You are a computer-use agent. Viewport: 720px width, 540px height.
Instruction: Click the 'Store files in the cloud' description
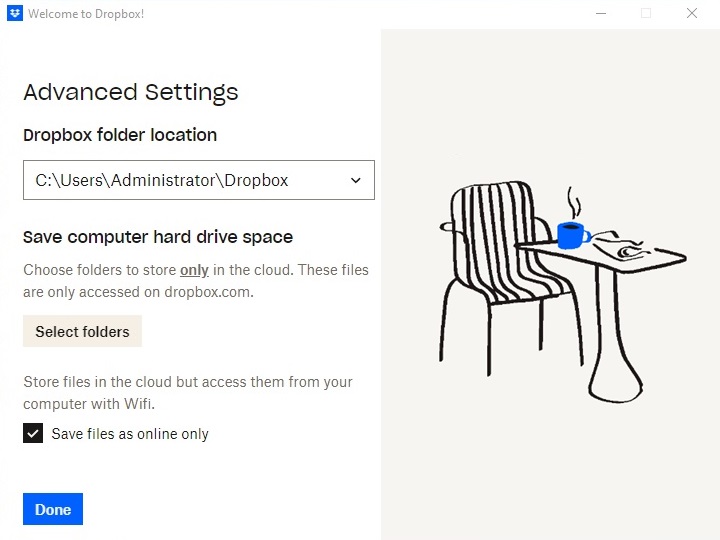click(188, 393)
